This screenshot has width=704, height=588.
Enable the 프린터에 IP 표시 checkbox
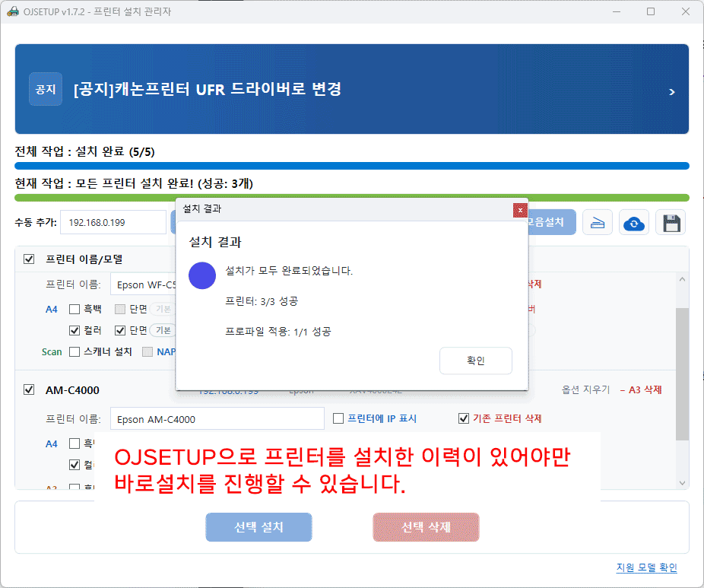click(339, 418)
